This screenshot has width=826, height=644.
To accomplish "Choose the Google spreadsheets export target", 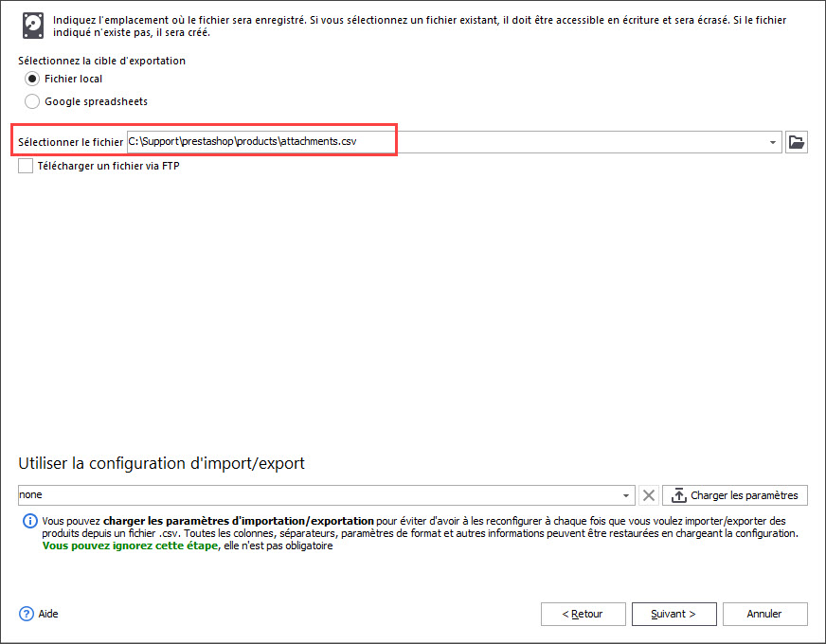I will (32, 101).
